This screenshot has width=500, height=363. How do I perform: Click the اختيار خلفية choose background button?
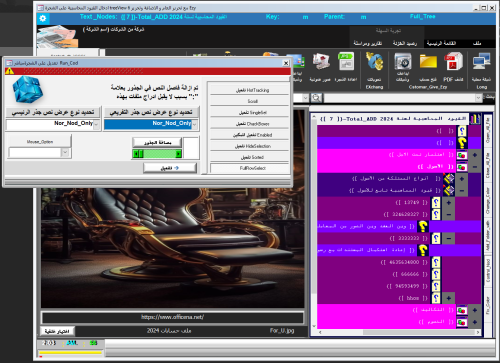click(57, 331)
